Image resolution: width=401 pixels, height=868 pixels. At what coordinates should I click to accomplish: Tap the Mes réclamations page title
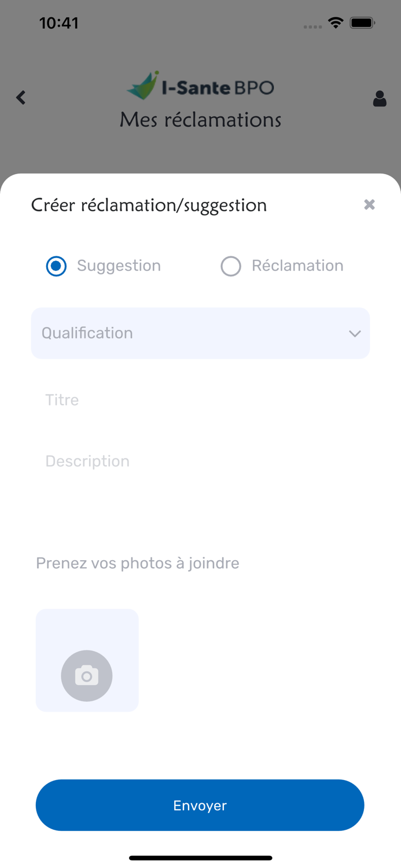(x=200, y=120)
